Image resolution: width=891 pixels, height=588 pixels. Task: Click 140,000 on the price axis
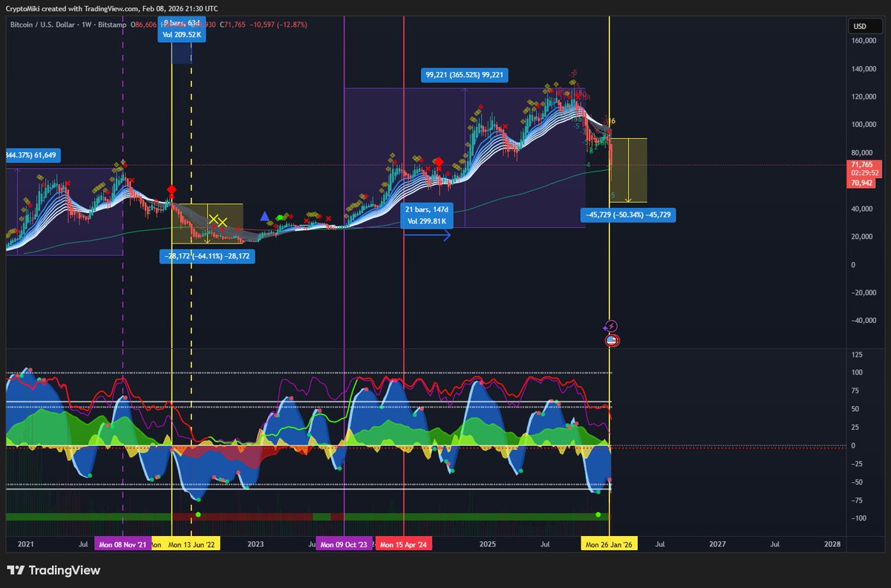[x=864, y=69]
